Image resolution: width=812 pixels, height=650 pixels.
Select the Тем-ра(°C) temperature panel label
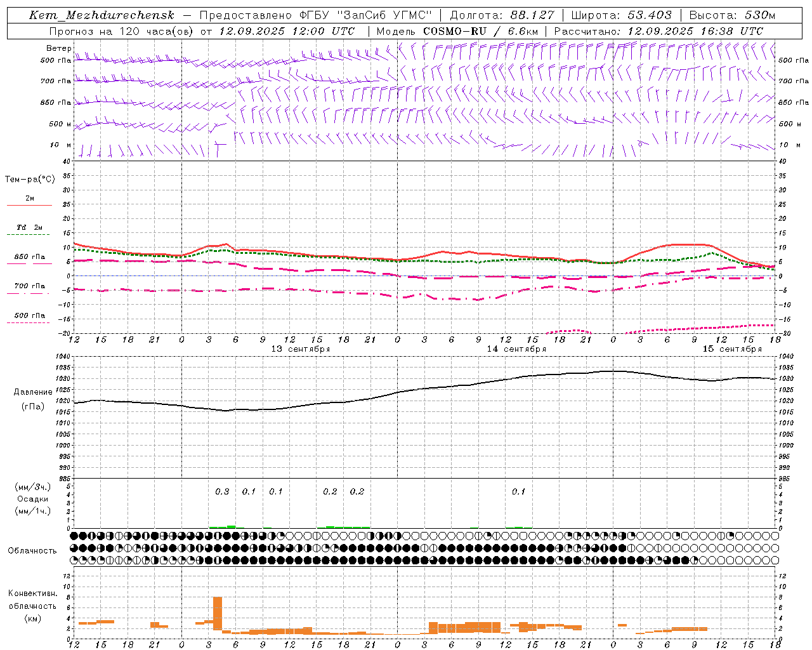click(x=30, y=180)
